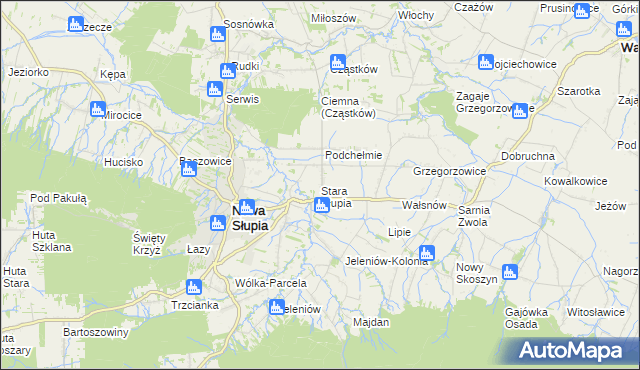640x370 pixels.
Task: Click the factory icon beside Serwis
Action: pyautogui.click(x=215, y=89)
